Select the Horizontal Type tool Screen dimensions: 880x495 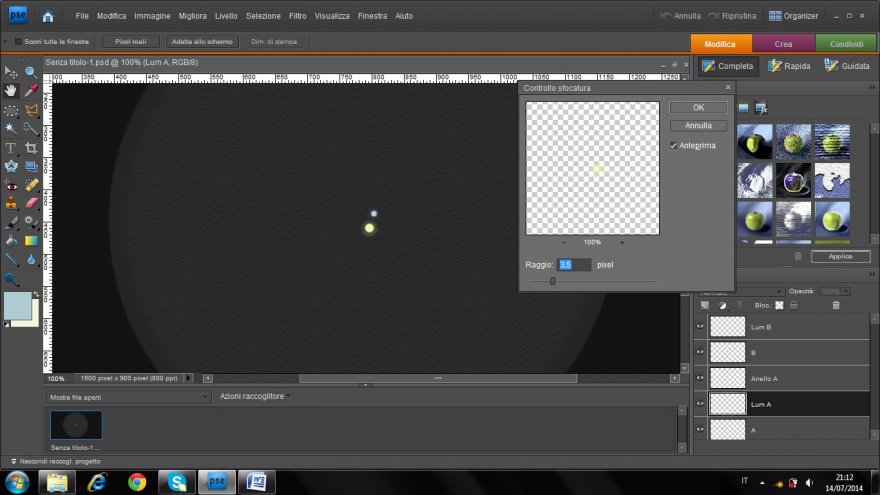tap(12, 148)
